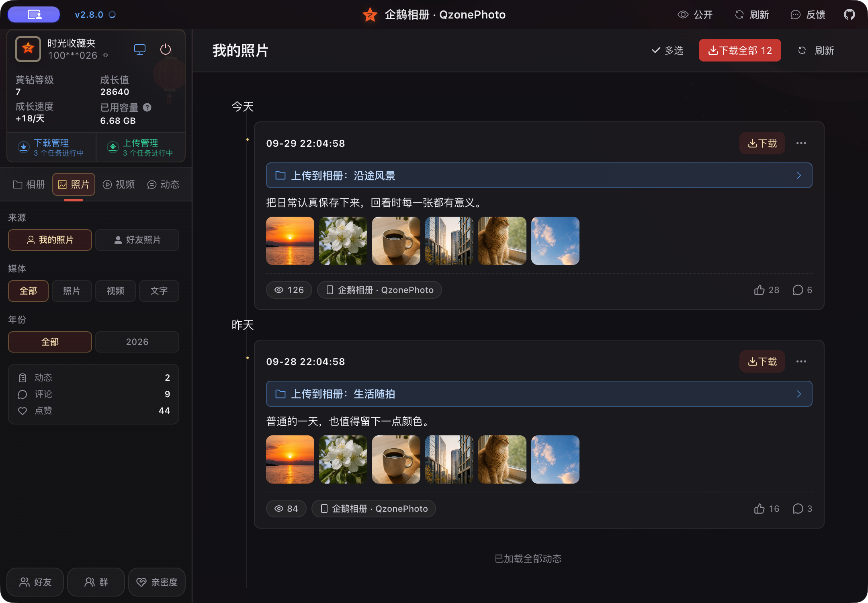Viewport: 868px width, 603px height.
Task: Open the GitHub repository icon
Action: click(x=849, y=15)
